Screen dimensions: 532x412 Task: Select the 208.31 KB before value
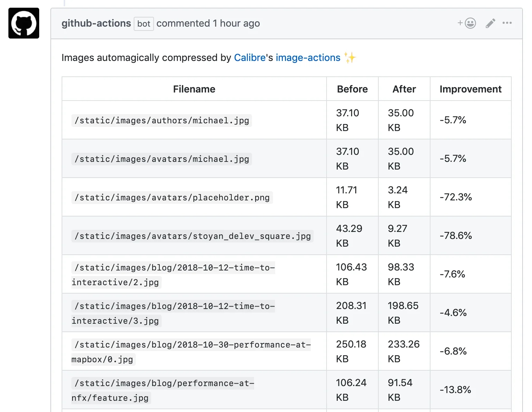(x=351, y=313)
